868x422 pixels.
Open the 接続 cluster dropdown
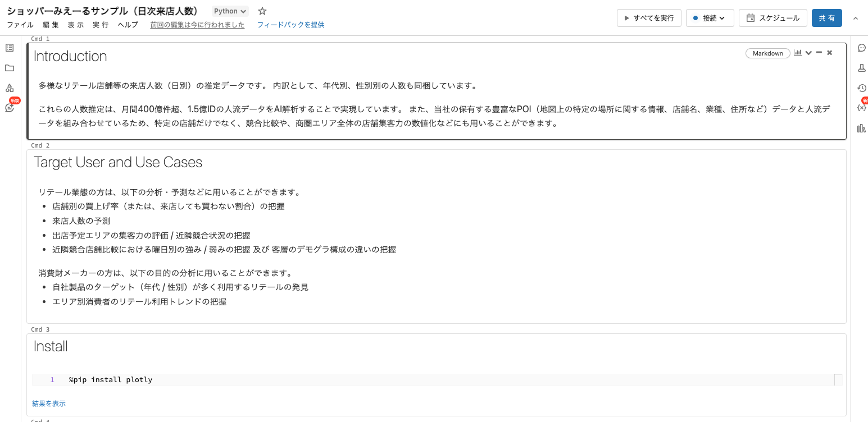710,17
